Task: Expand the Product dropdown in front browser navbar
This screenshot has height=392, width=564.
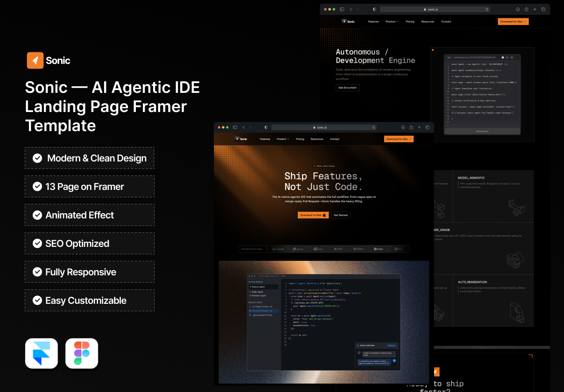Action: point(282,139)
